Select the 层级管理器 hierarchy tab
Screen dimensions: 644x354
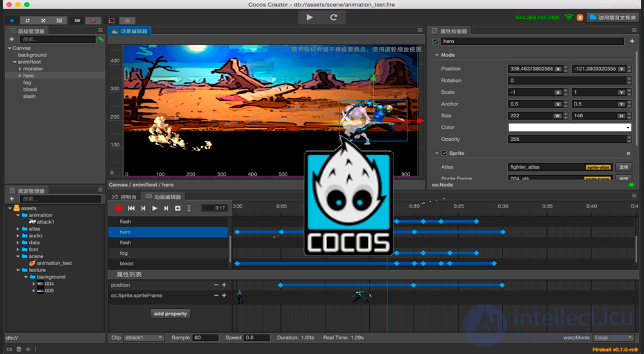(x=27, y=31)
